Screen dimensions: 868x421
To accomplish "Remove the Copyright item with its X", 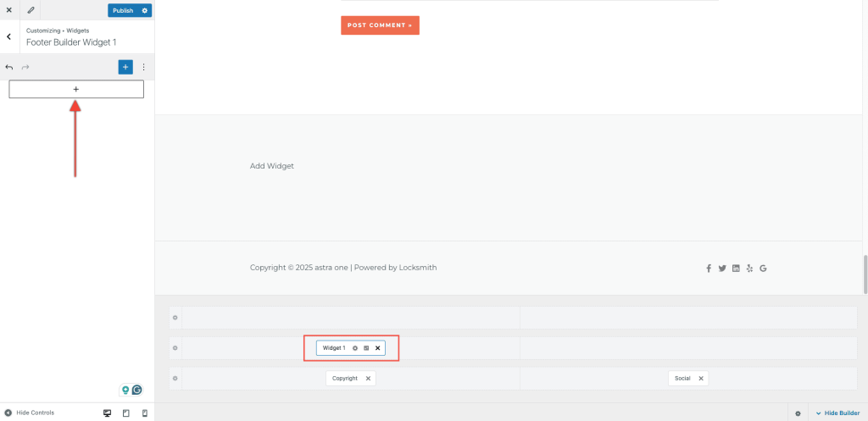I will pos(368,379).
